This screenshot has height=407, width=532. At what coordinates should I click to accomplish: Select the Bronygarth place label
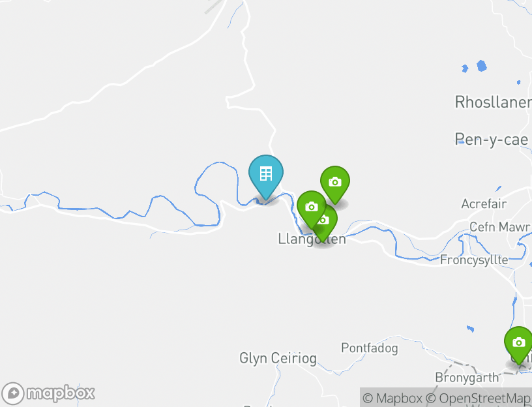(467, 377)
